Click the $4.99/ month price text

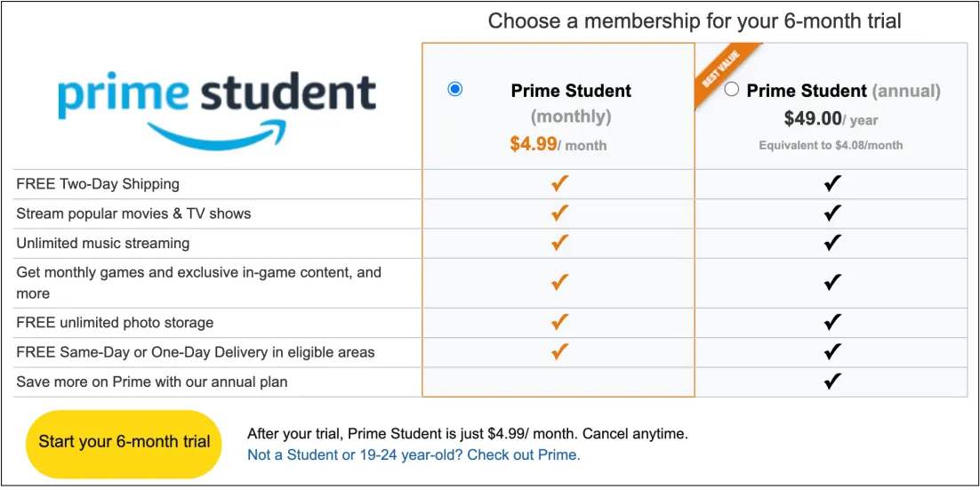[558, 144]
